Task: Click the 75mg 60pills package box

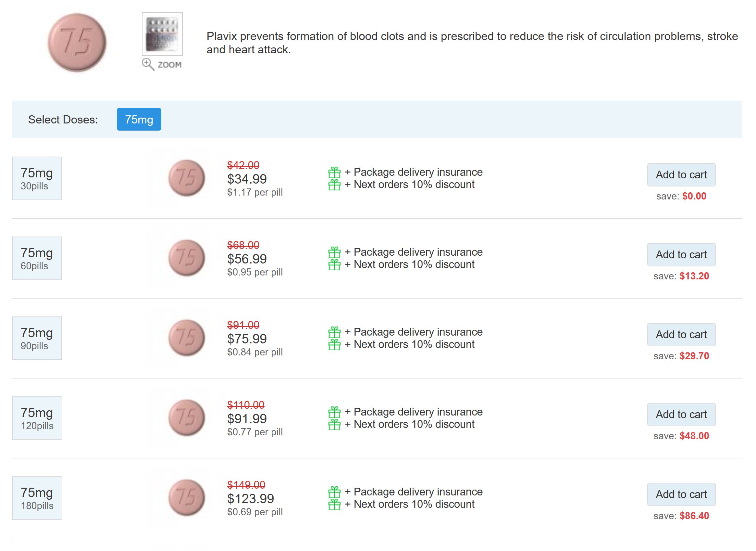Action: pyautogui.click(x=37, y=259)
